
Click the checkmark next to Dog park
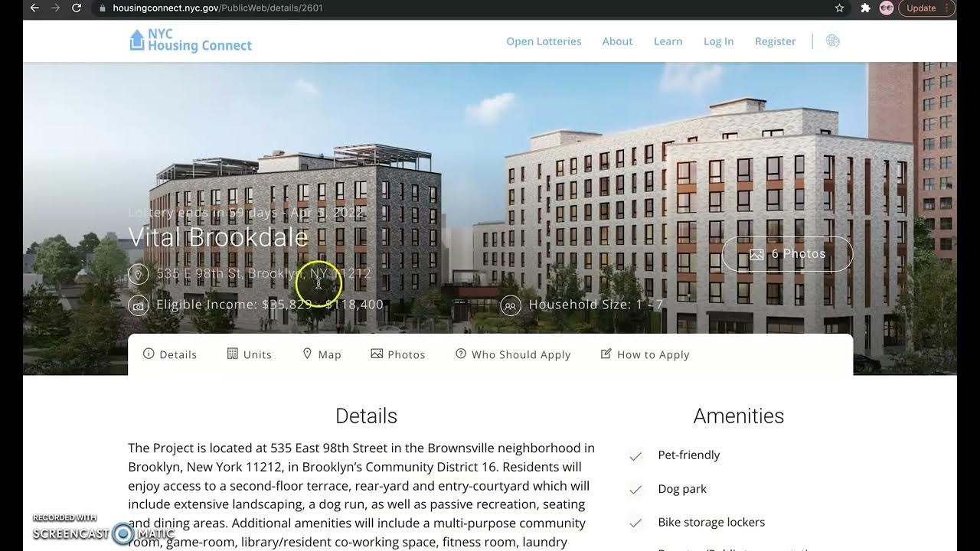(x=635, y=490)
